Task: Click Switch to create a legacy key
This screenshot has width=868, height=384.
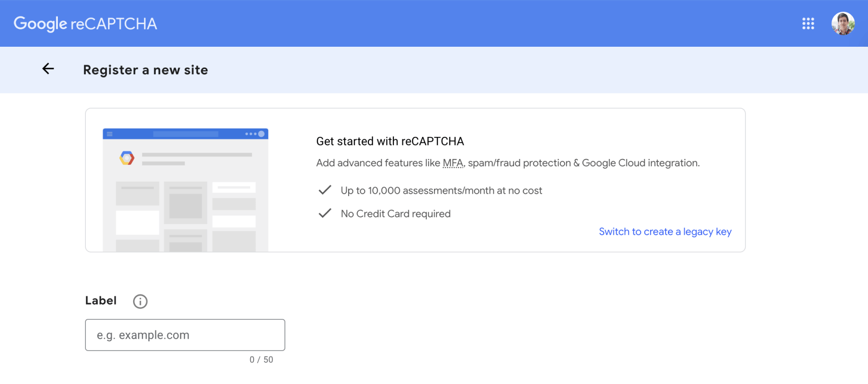Action: coord(665,232)
